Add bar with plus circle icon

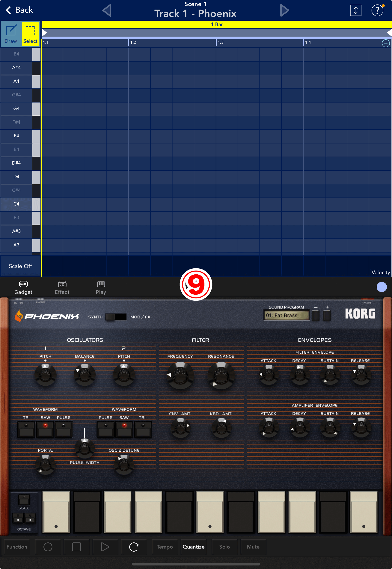(x=386, y=43)
